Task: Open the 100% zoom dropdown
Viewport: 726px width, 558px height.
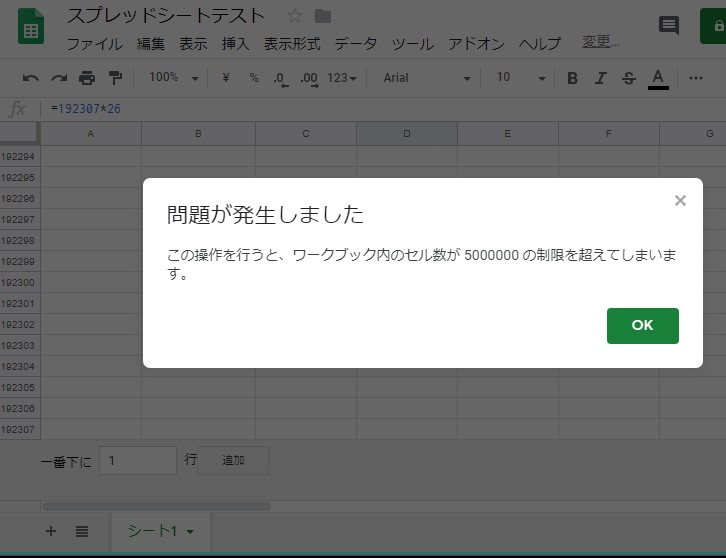Action: point(173,78)
